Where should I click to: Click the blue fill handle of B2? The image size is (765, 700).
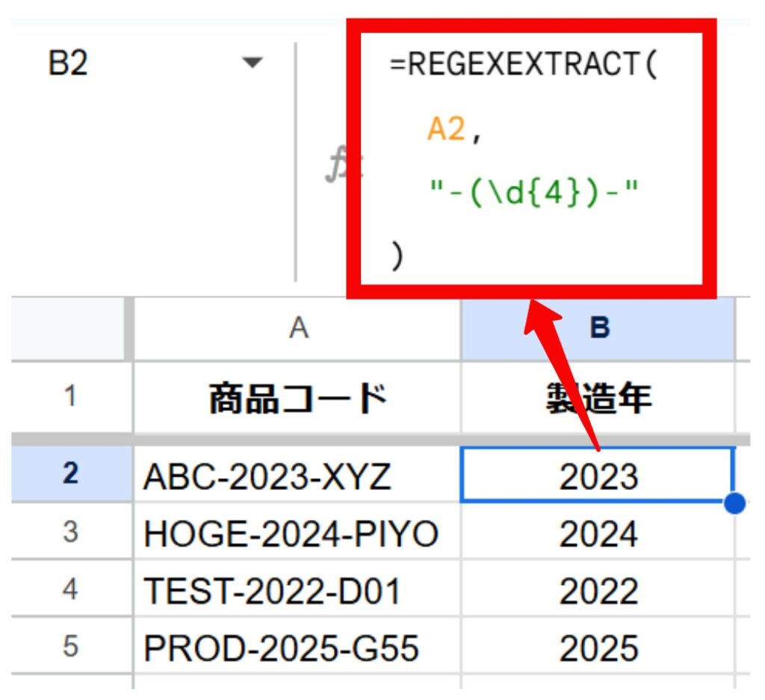point(735,503)
